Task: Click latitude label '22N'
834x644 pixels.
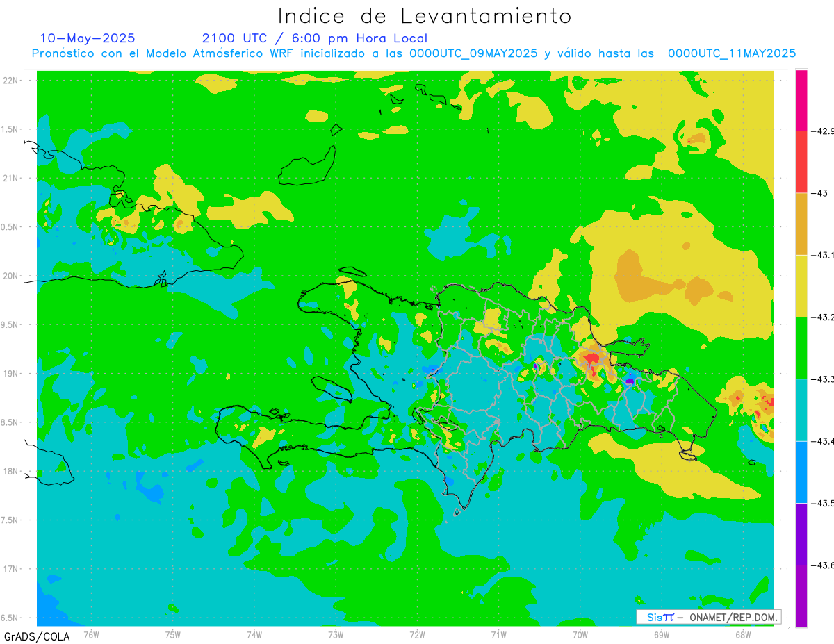Action: 9,81
